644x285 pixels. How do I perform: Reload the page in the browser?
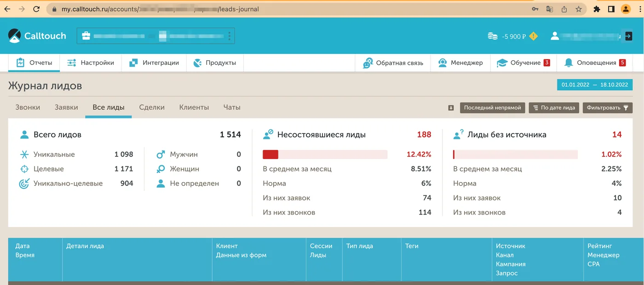[37, 9]
